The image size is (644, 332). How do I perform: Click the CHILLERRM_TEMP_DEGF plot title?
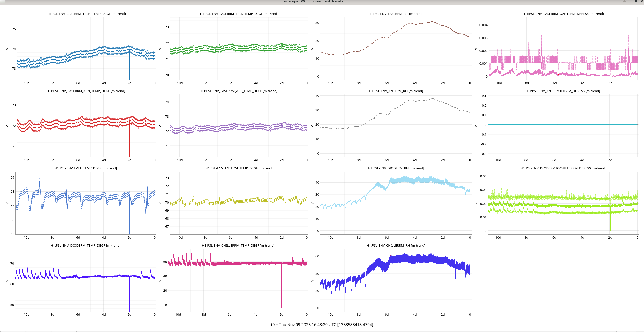point(238,245)
